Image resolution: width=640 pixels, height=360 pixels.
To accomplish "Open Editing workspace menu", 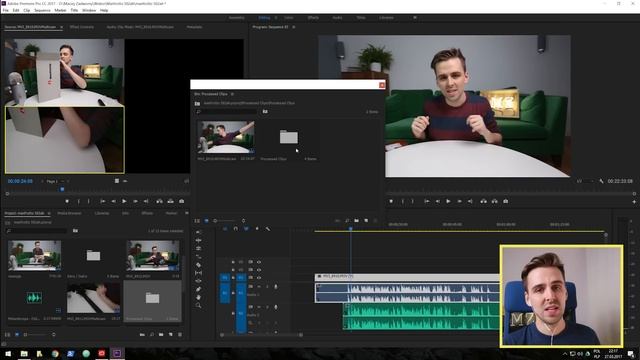I will pos(276,18).
